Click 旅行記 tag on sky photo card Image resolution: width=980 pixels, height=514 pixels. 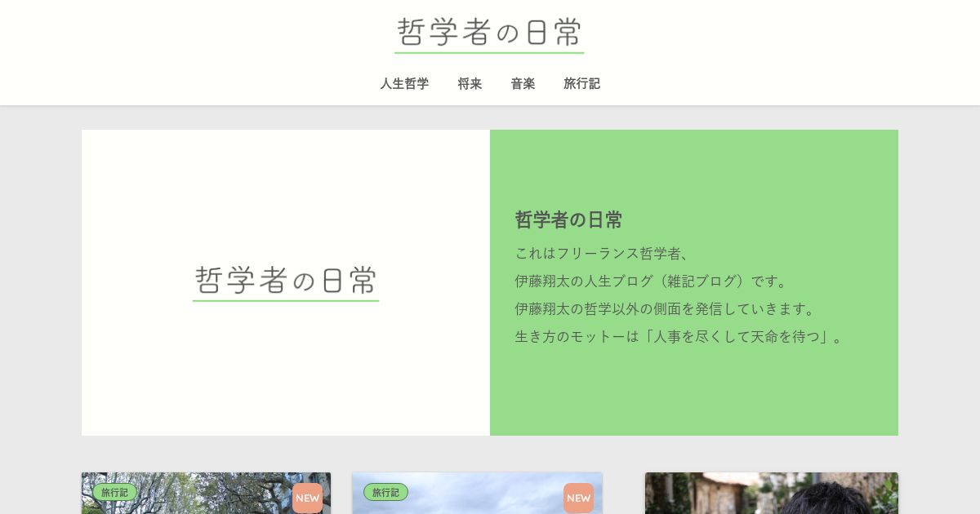(385, 492)
